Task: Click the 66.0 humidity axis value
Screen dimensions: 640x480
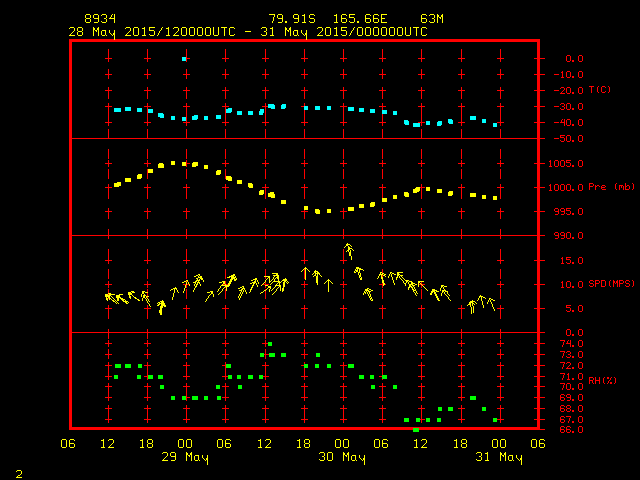Action: click(571, 430)
